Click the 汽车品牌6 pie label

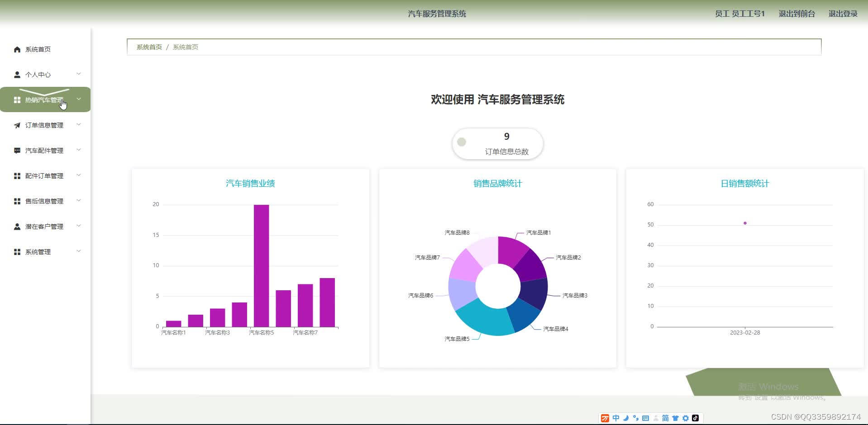[420, 296]
